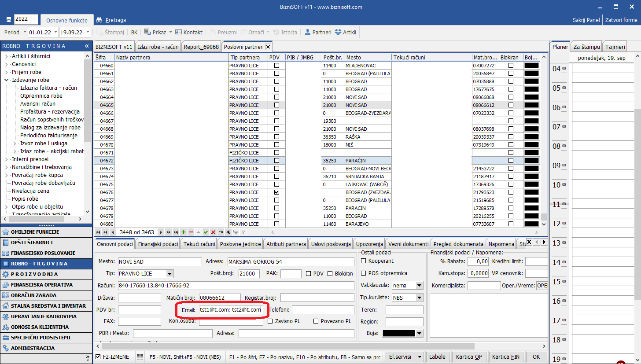Open Pretraga search with binoculars icon

click(x=111, y=20)
